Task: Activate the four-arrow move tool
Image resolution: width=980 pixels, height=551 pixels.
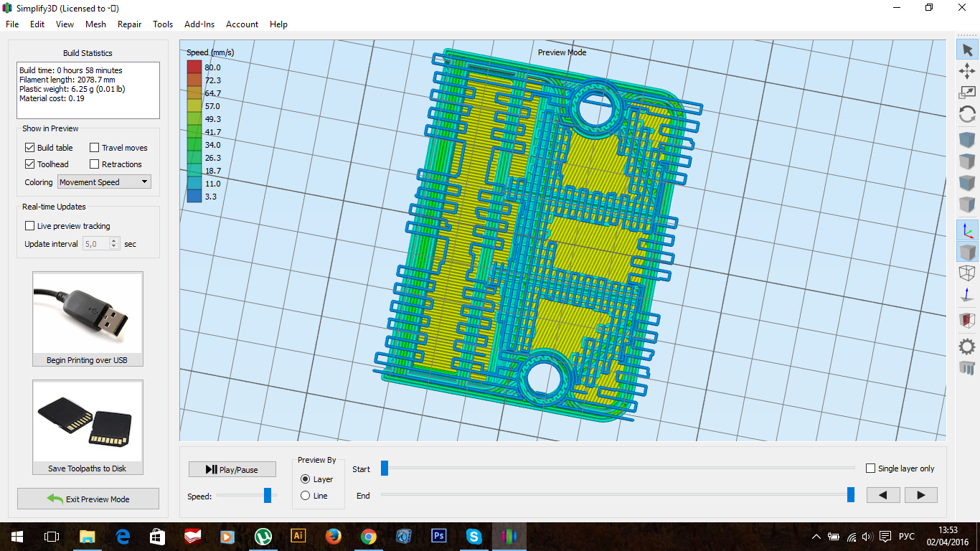Action: point(967,70)
